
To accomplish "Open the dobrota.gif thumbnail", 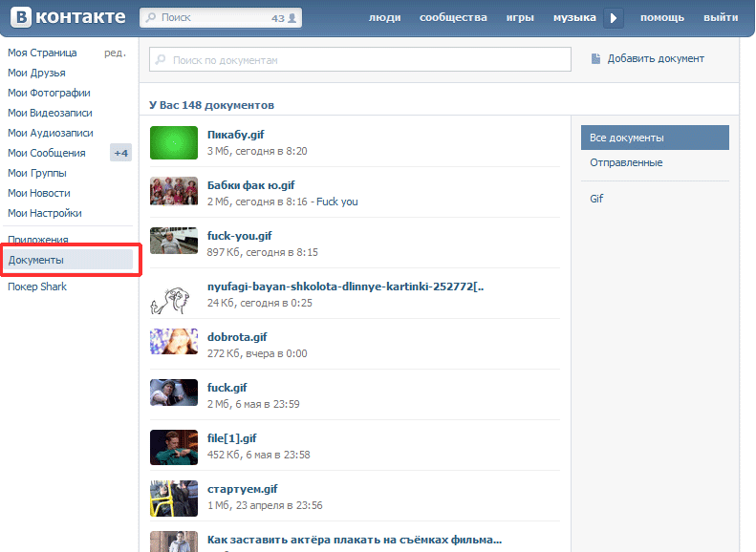I will (x=173, y=343).
